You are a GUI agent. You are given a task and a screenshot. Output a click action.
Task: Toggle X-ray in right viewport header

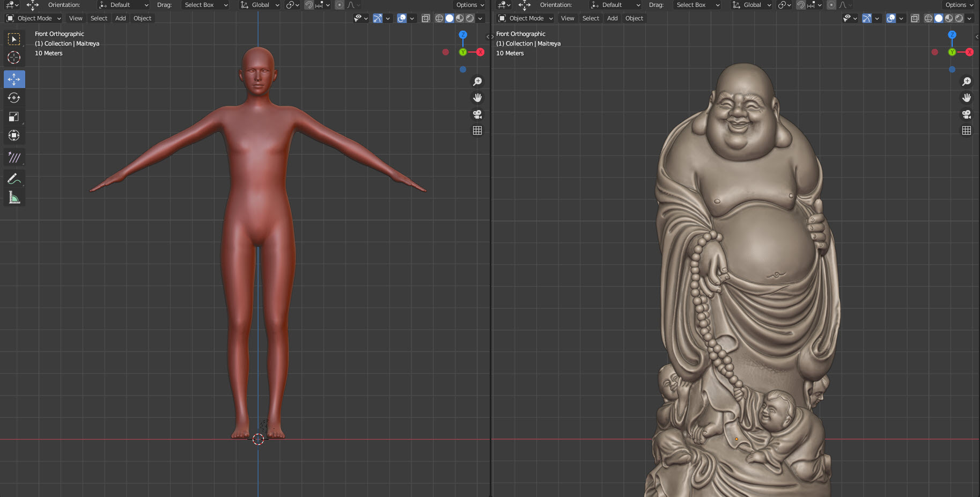915,18
